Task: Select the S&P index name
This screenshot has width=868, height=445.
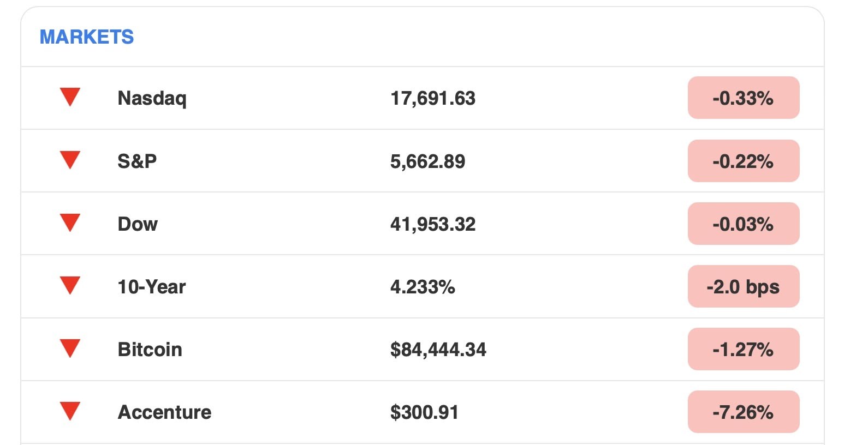Action: pyautogui.click(x=137, y=161)
